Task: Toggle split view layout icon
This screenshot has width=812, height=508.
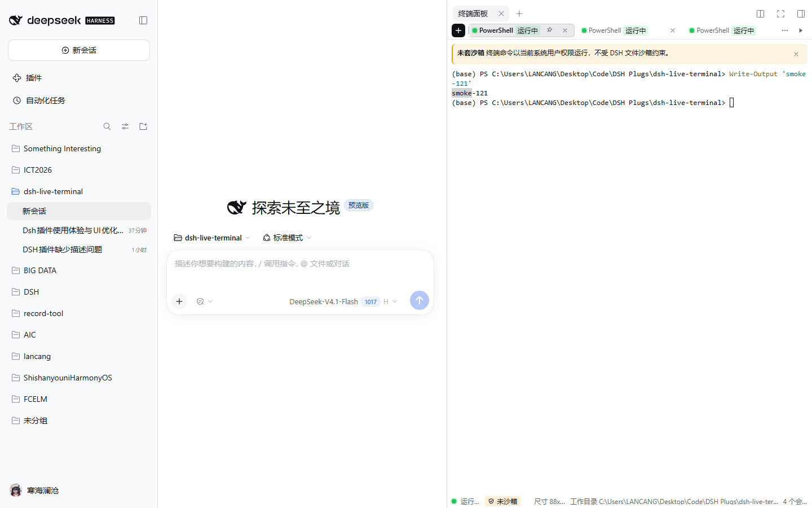Action: point(760,14)
